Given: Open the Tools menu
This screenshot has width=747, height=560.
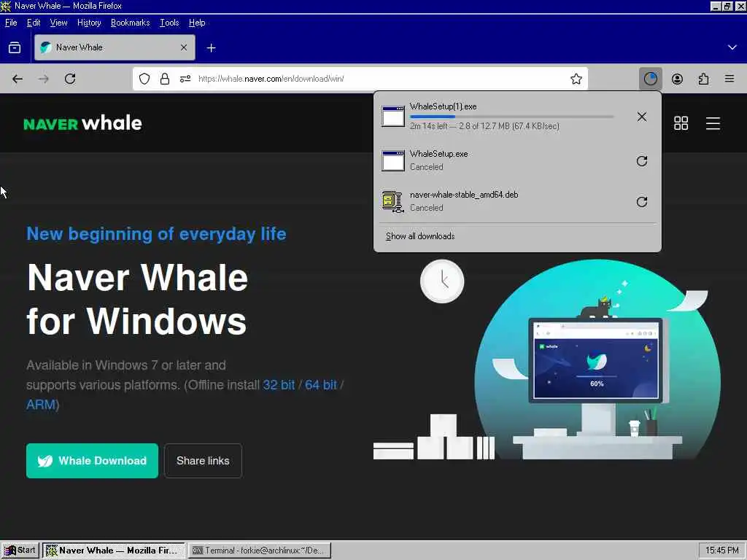Looking at the screenshot, I should tap(169, 23).
